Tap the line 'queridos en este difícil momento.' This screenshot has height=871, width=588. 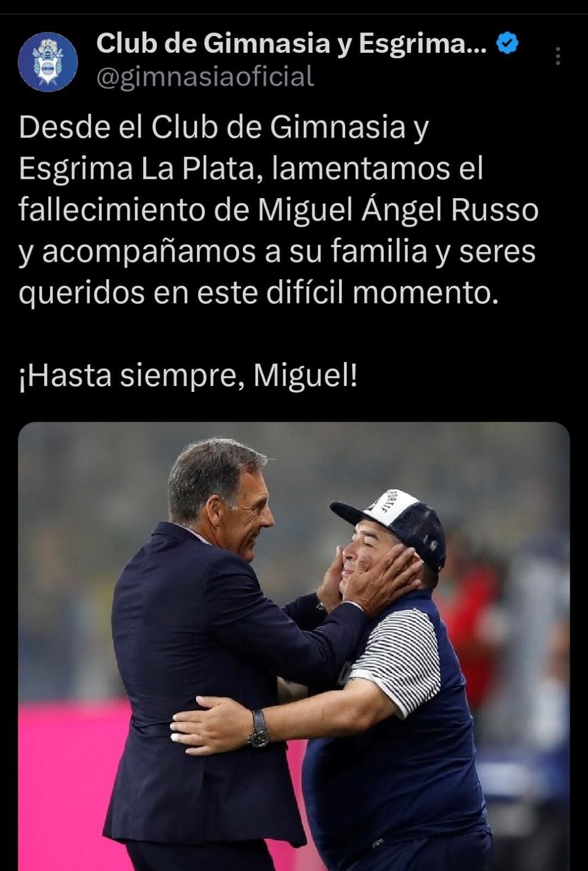tap(258, 292)
